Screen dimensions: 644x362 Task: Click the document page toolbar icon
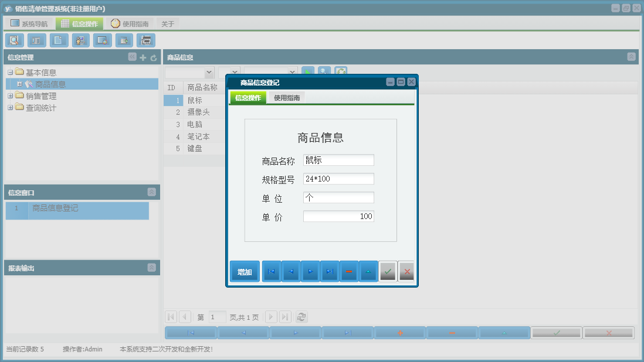59,40
